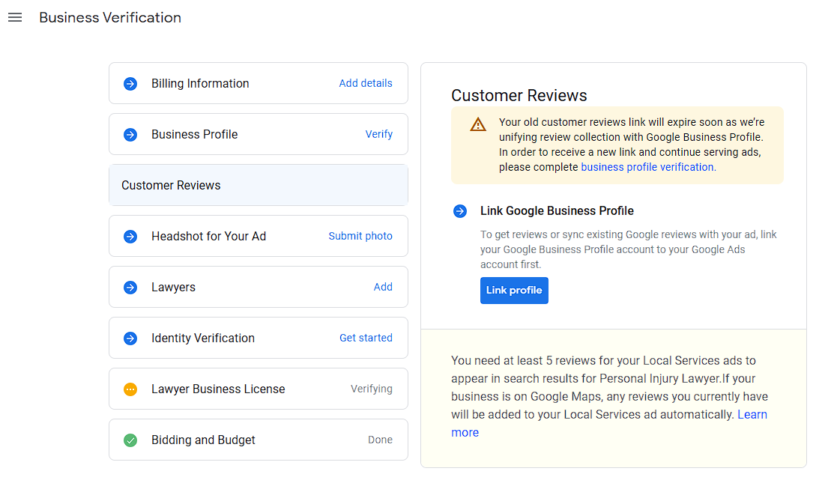Screen dimensions: 834x504
Task: Click the arrow icon beside Billing Information
Action: pyautogui.click(x=130, y=83)
